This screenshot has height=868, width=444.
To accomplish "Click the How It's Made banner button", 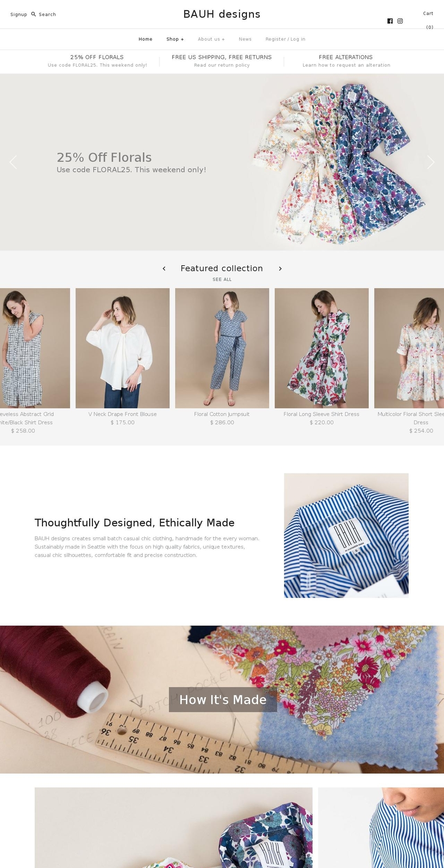I will [223, 699].
